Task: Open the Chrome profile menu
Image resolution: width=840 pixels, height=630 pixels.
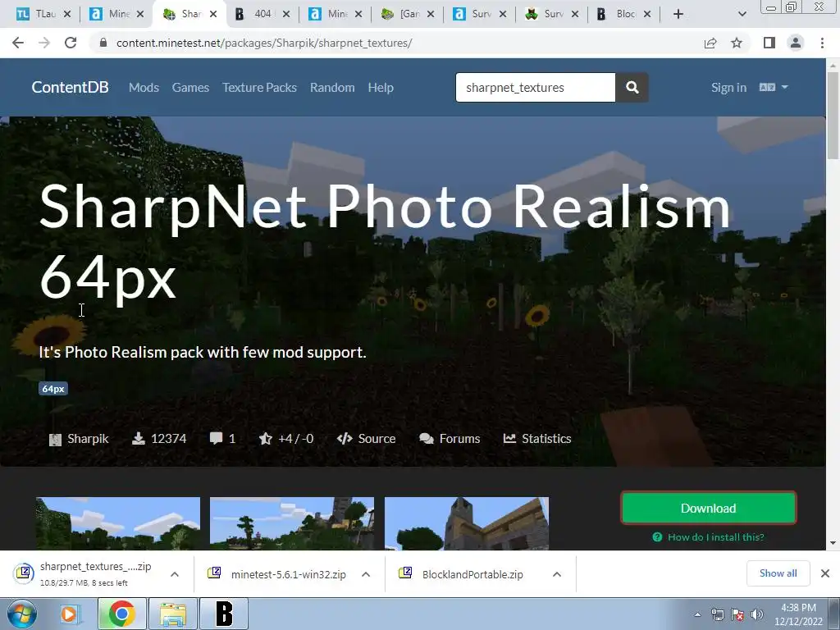Action: 796,43
